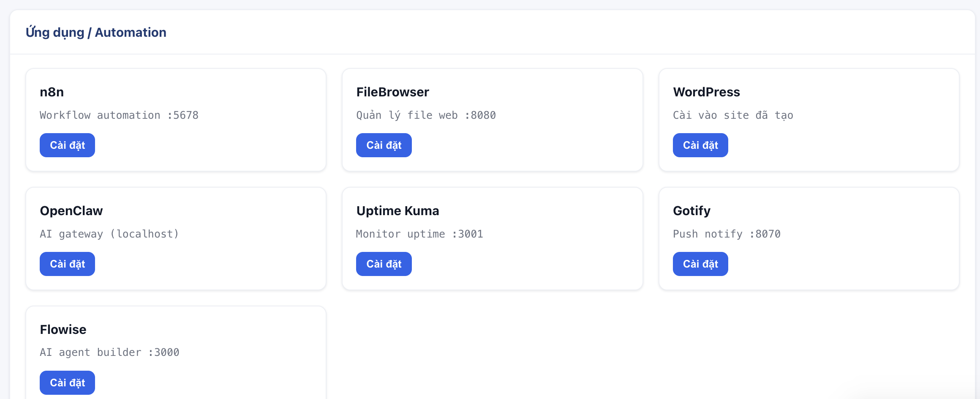Image resolution: width=980 pixels, height=399 pixels.
Task: Install n8n with its Cài đặt button
Action: (x=67, y=145)
